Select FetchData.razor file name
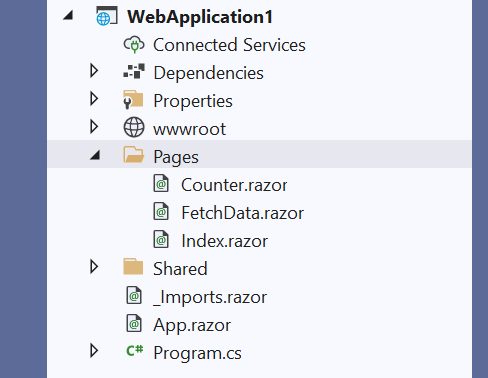 243,213
